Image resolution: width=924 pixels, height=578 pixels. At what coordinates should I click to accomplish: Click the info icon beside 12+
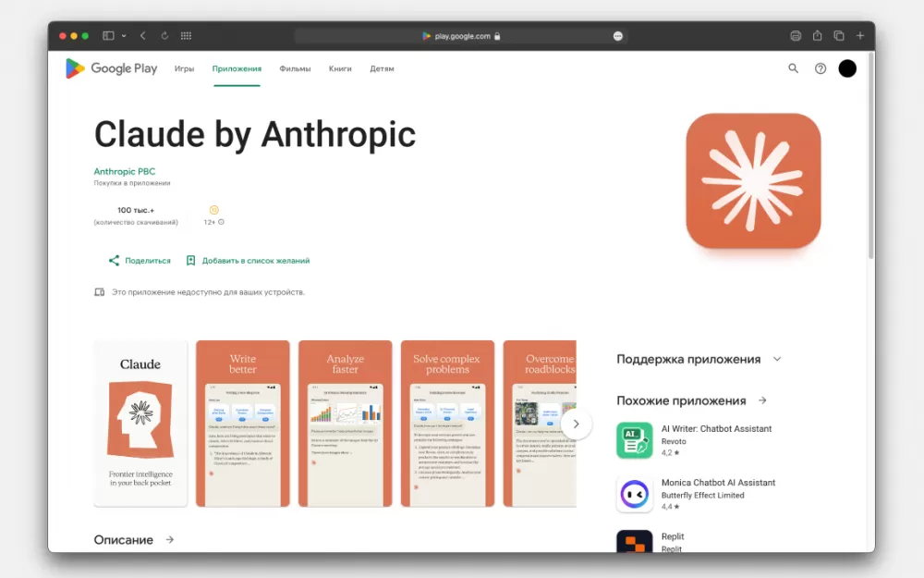221,222
